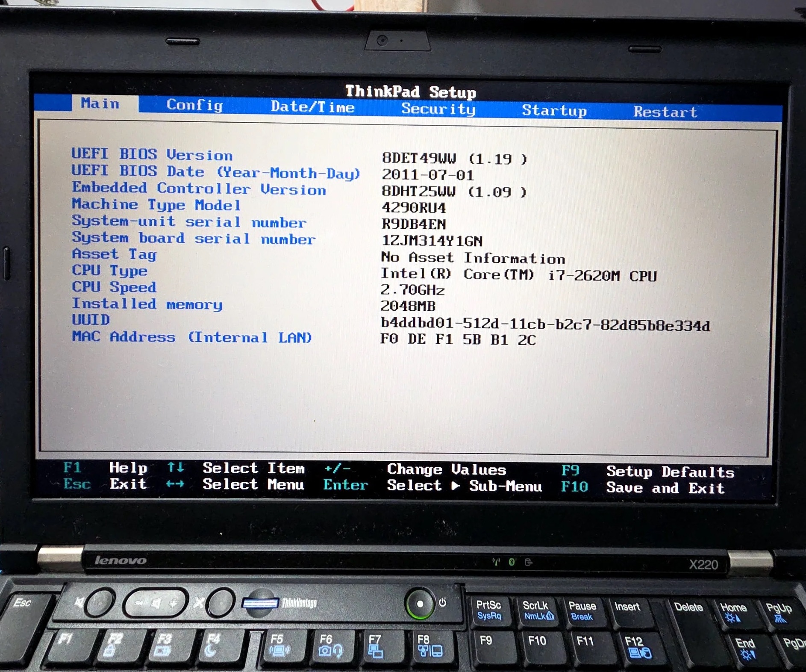
Task: Click the Help label in footer
Action: [128, 468]
